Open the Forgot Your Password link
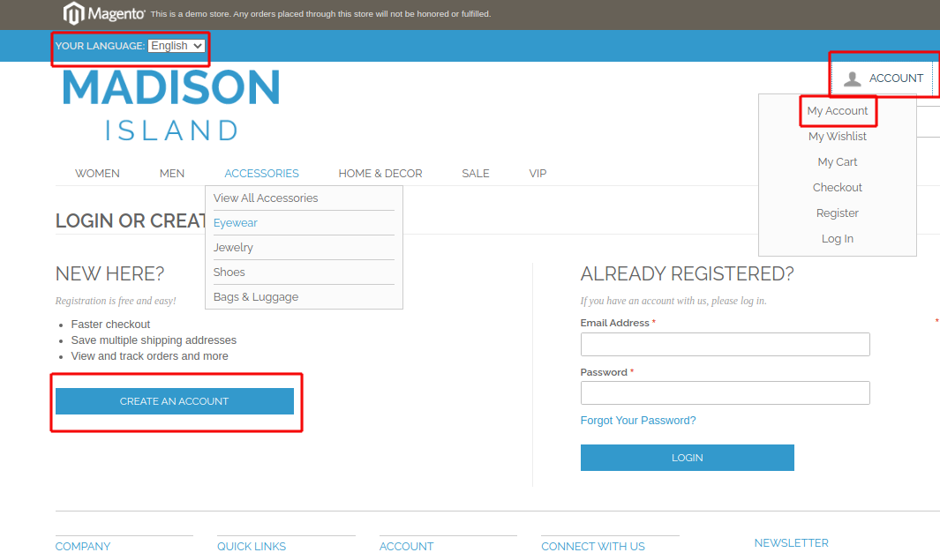The width and height of the screenshot is (940, 560). click(638, 421)
